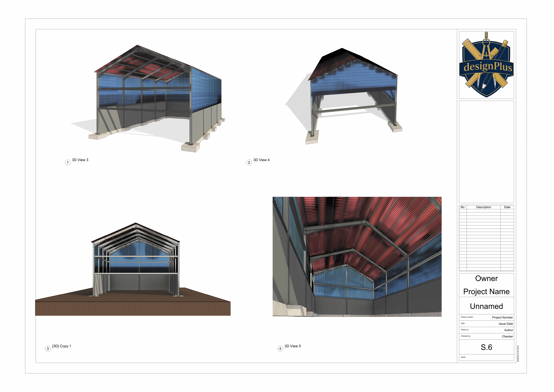The width and height of the screenshot is (554, 392).
Task: Select the {3D} Copy 1 elevation rendering
Action: [x=133, y=269]
